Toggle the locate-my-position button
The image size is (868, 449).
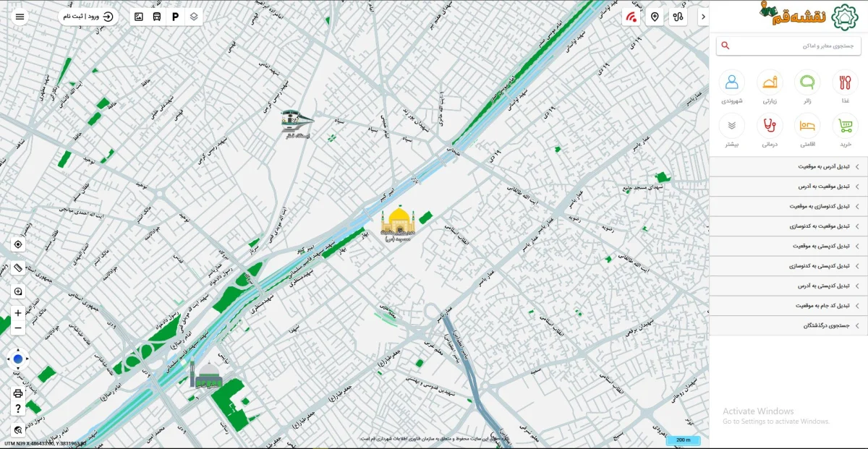coord(18,244)
